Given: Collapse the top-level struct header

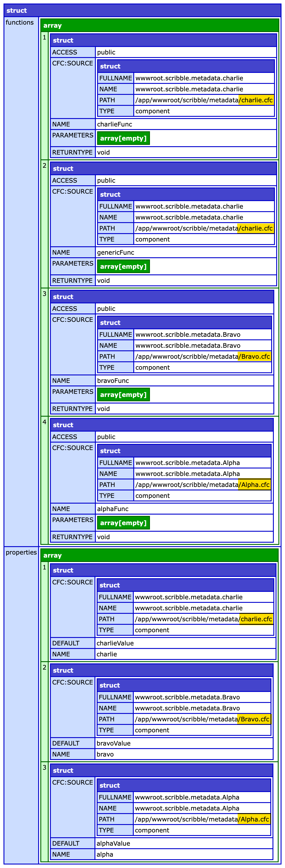Looking at the screenshot, I should point(142,11).
